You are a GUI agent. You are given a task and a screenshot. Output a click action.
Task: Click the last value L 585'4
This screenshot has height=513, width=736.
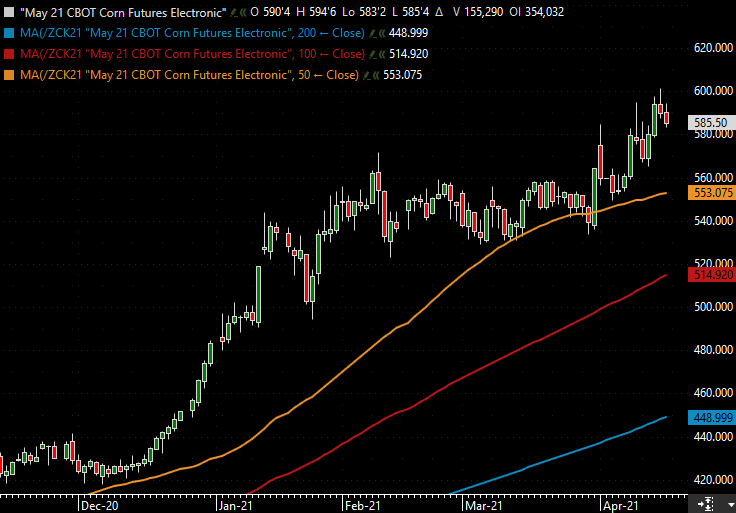[410, 12]
